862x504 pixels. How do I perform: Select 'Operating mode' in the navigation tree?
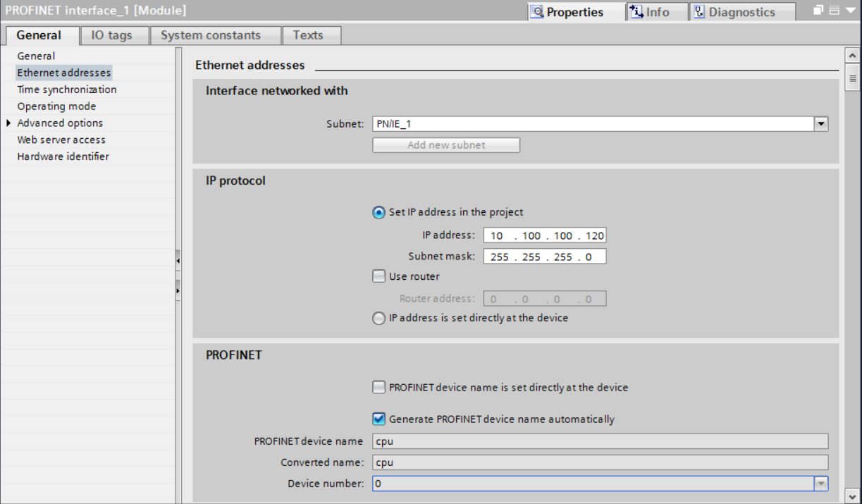point(56,106)
